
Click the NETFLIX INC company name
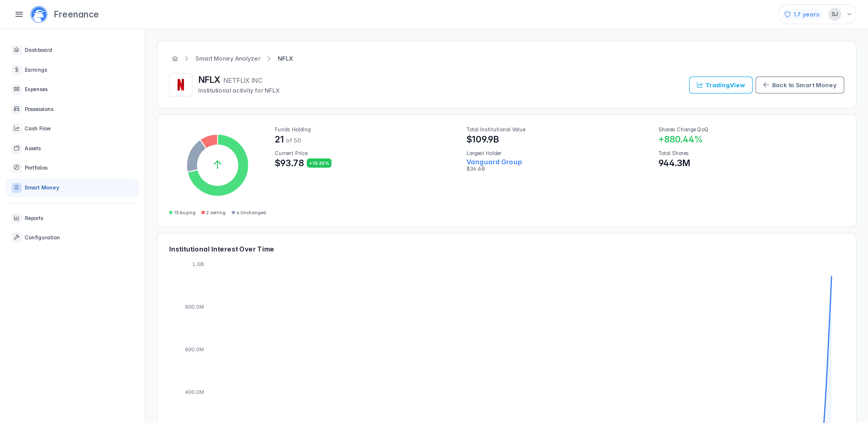click(x=243, y=80)
